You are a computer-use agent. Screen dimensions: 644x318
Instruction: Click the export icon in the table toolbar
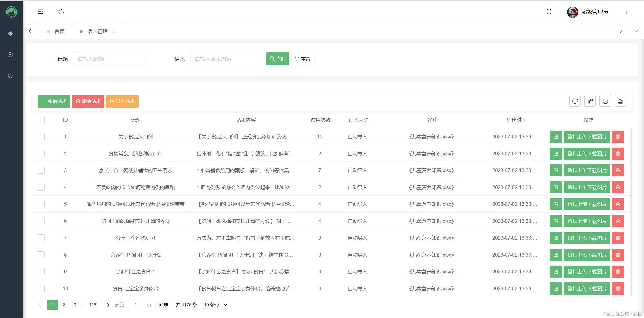620,101
